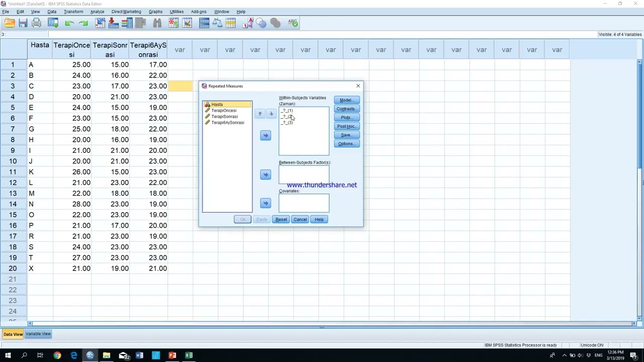
Task: Open the Transform menu
Action: [73, 12]
